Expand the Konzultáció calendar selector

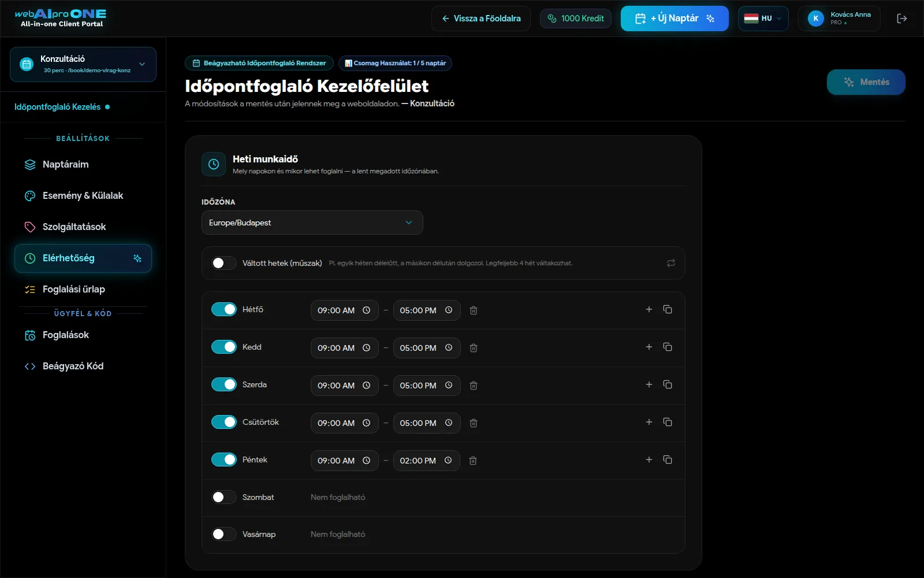click(x=83, y=64)
